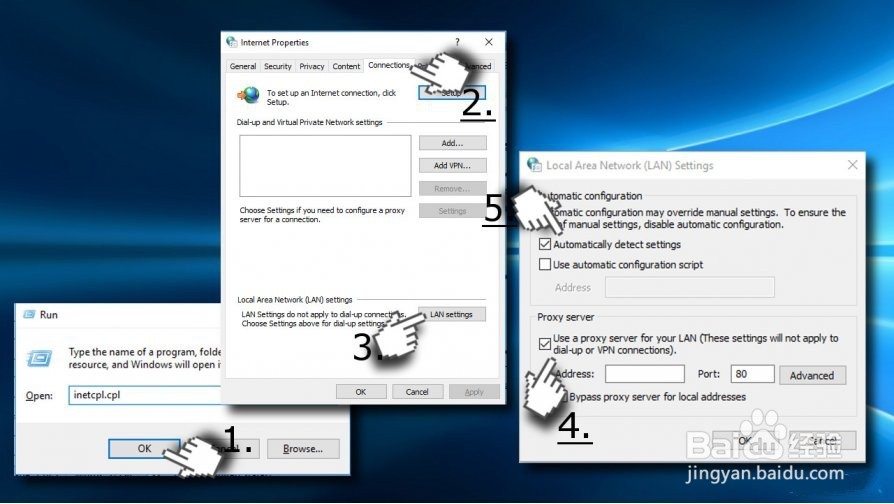Switch to the Security tab

pyautogui.click(x=278, y=66)
